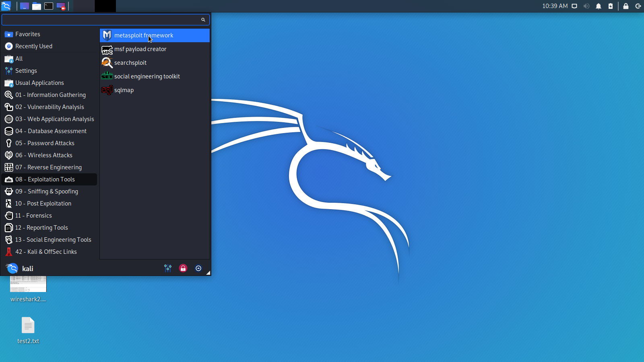
Task: Lock screen via red lock icon
Action: tap(183, 268)
